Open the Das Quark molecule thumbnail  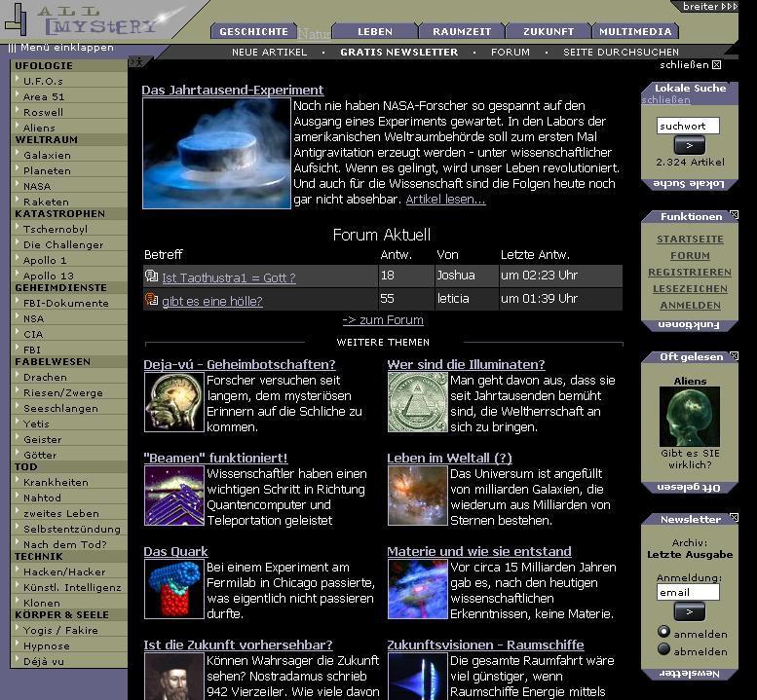174,589
